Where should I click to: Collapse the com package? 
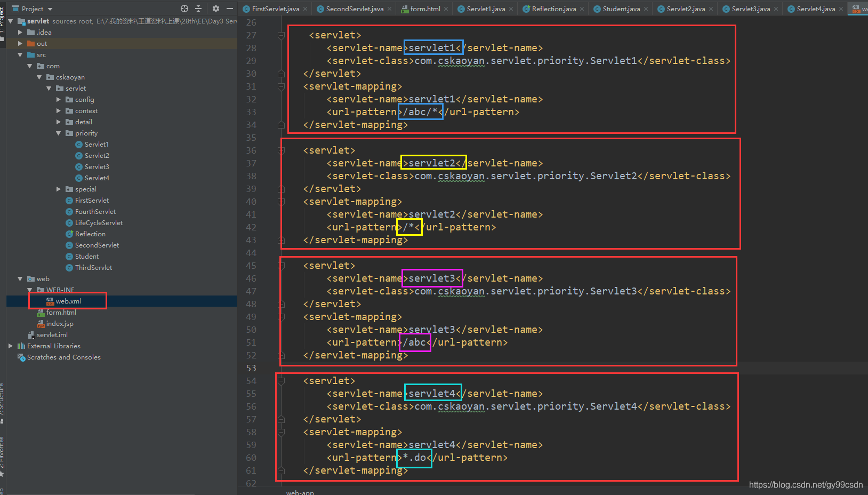point(30,66)
